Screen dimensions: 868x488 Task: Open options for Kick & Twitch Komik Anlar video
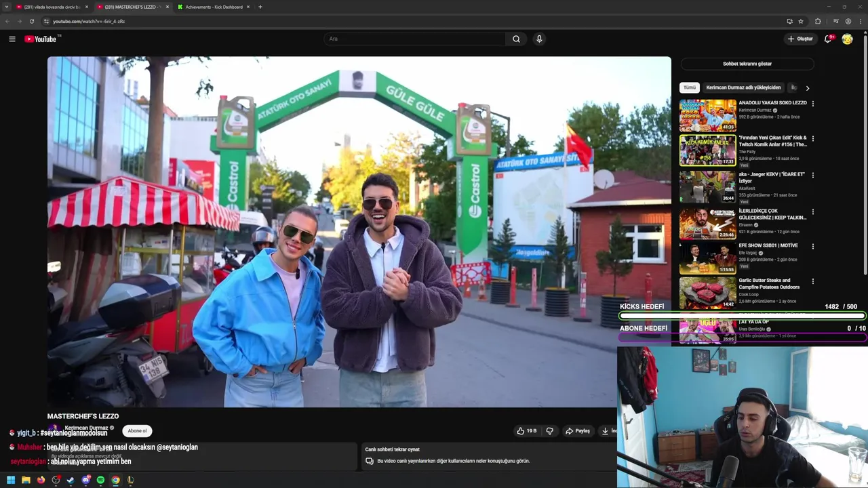point(813,139)
